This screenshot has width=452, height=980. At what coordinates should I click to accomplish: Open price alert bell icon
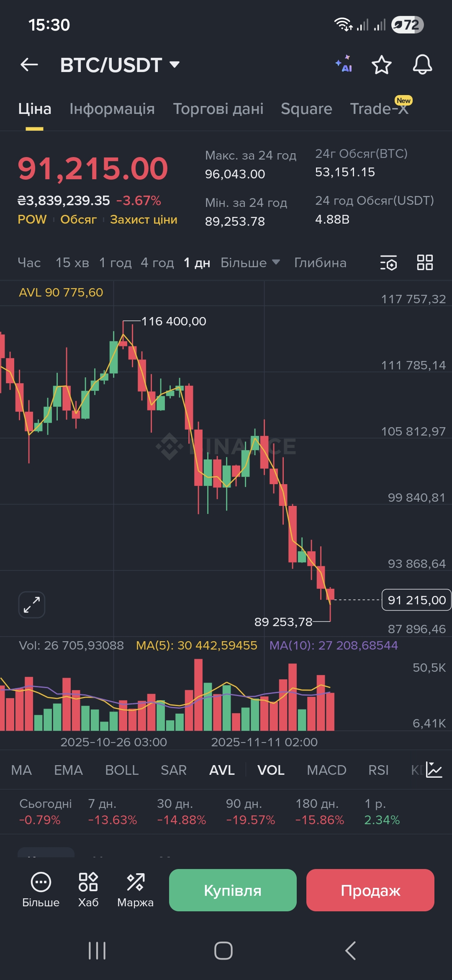click(x=422, y=65)
